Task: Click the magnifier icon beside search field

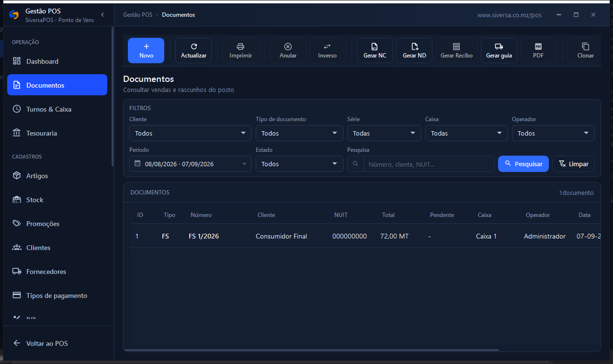Action: pos(355,164)
